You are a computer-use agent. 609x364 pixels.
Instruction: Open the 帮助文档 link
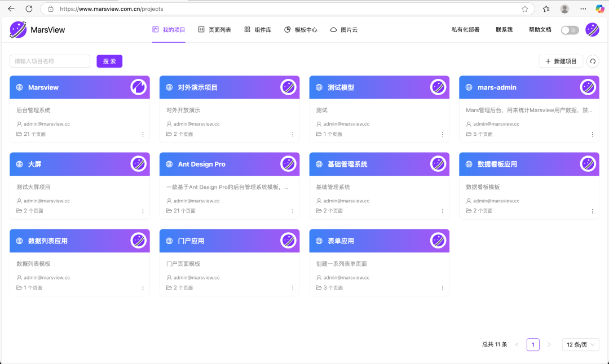coord(540,30)
